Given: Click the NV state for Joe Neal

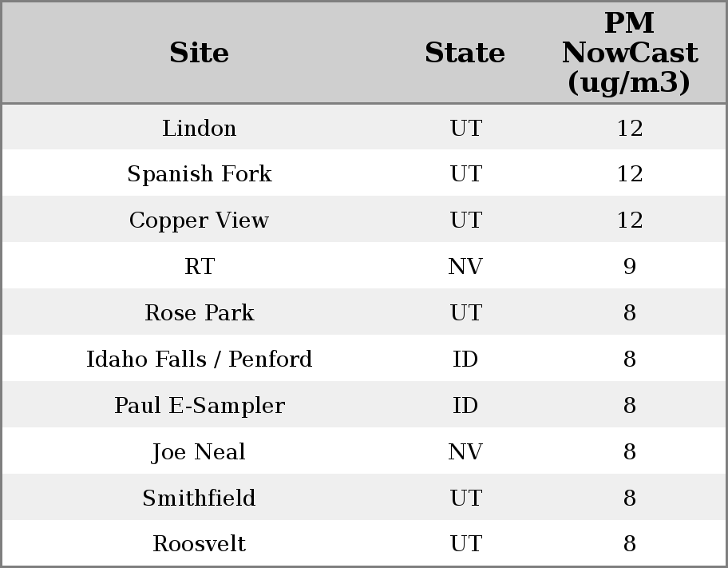Looking at the screenshot, I should [x=465, y=452].
